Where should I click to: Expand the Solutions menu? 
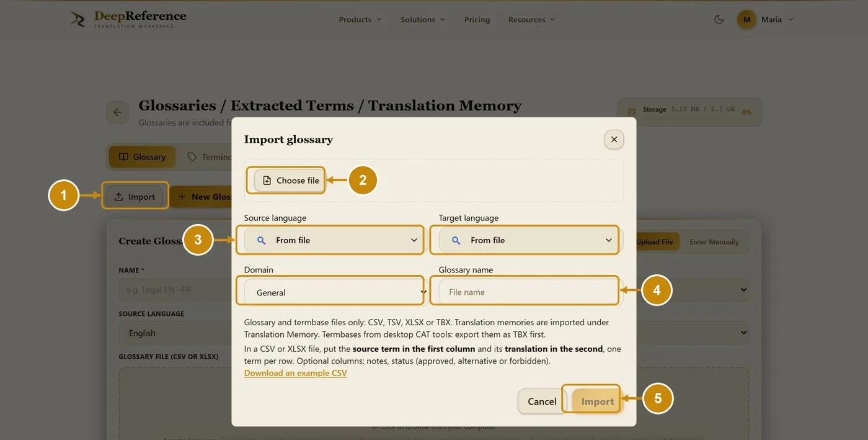click(x=423, y=19)
